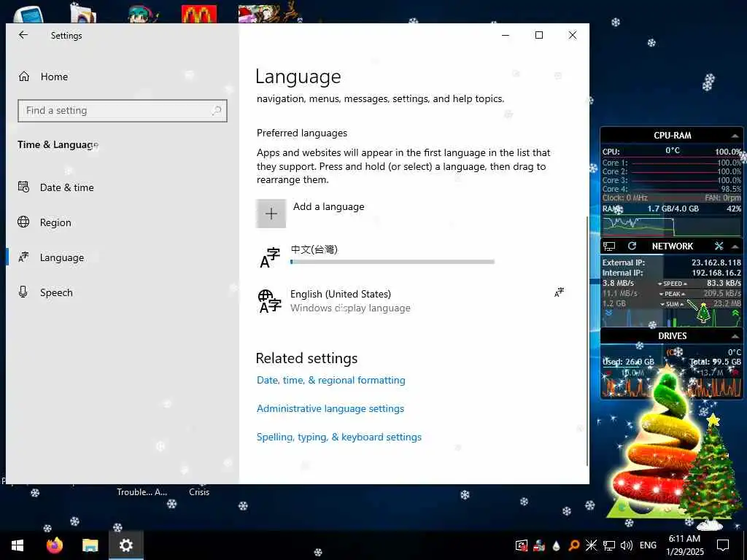Collapse the CPU-RAM gadget panel
This screenshot has height=560, width=747.
coord(735,136)
